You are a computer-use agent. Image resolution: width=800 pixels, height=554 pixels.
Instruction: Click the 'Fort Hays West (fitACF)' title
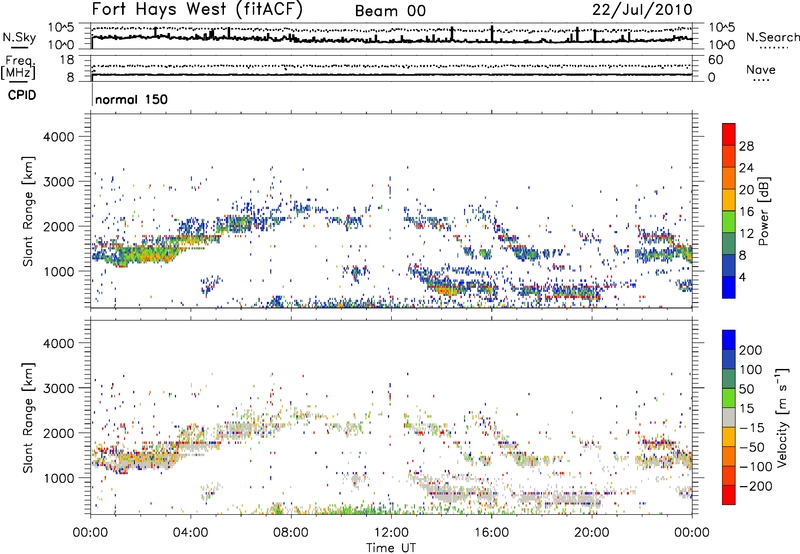[197, 10]
